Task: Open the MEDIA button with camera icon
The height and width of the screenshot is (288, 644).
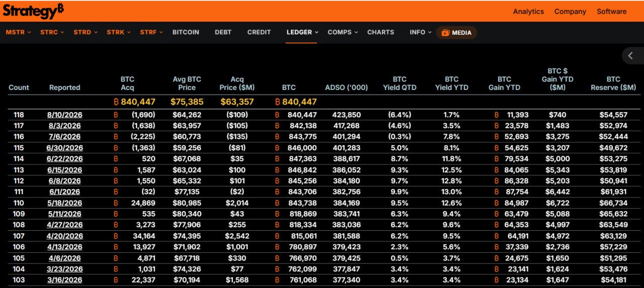Action: [x=457, y=33]
